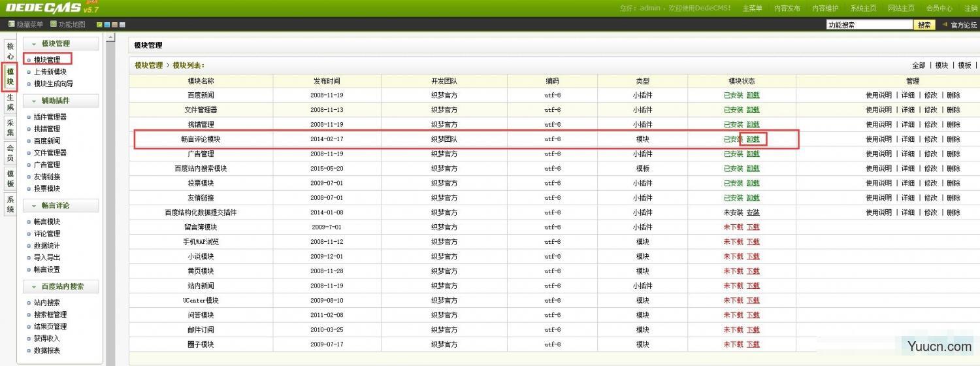
Task: Switch to the 生成 vertical tab
Action: click(x=10, y=102)
